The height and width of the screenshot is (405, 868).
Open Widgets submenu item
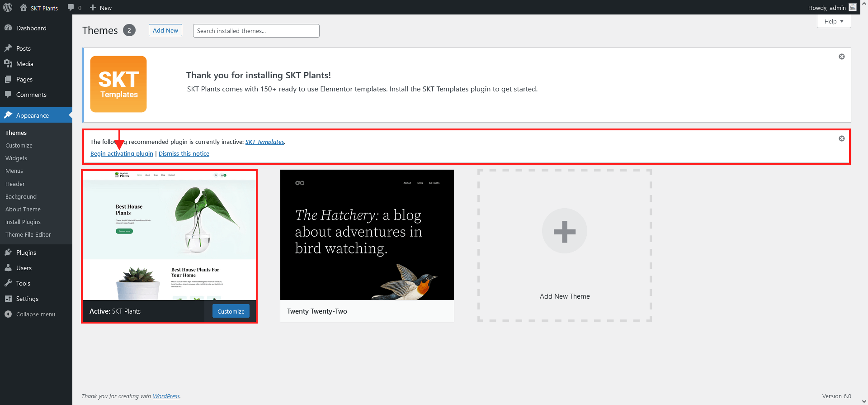click(x=16, y=158)
